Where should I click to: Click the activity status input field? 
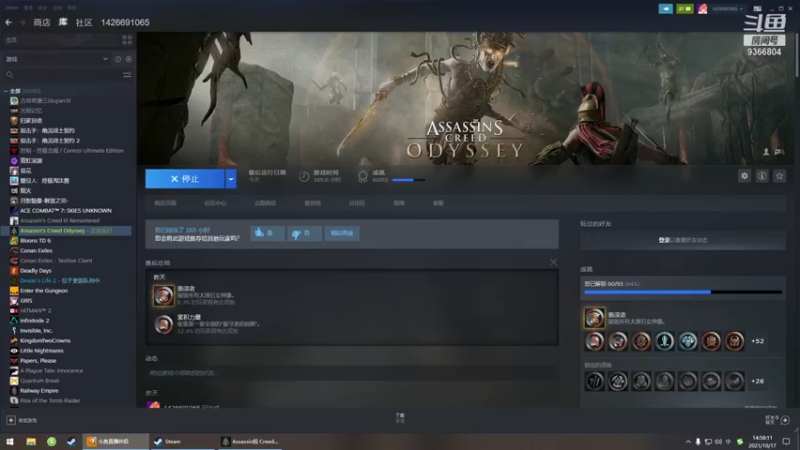(x=352, y=373)
